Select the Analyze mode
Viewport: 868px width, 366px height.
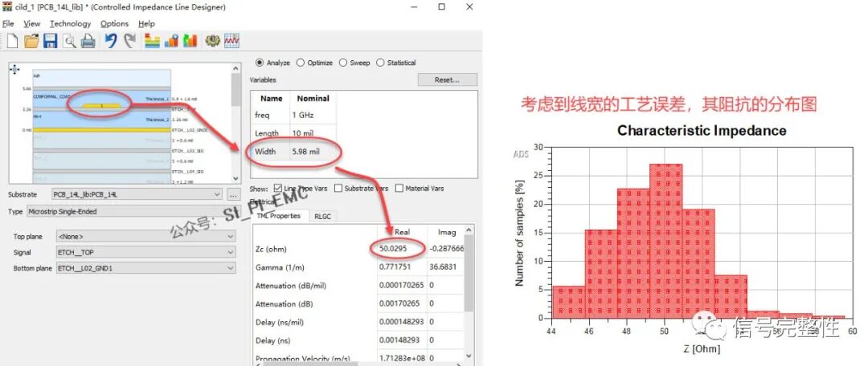click(260, 63)
